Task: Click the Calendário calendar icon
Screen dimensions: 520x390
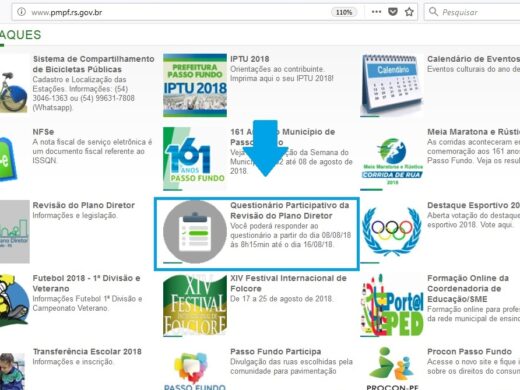Action: [x=392, y=84]
